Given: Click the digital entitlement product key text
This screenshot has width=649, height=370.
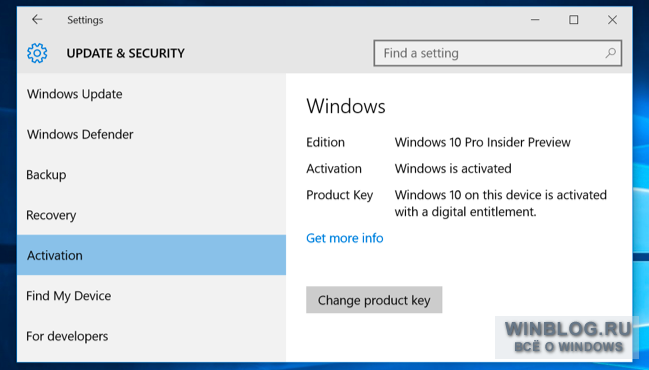Looking at the screenshot, I should coord(501,203).
